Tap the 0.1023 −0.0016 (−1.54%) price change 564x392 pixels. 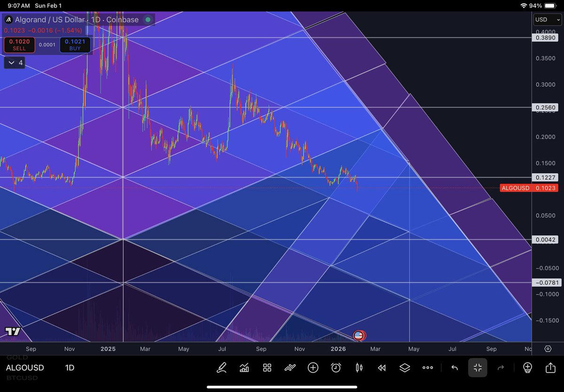coord(43,30)
